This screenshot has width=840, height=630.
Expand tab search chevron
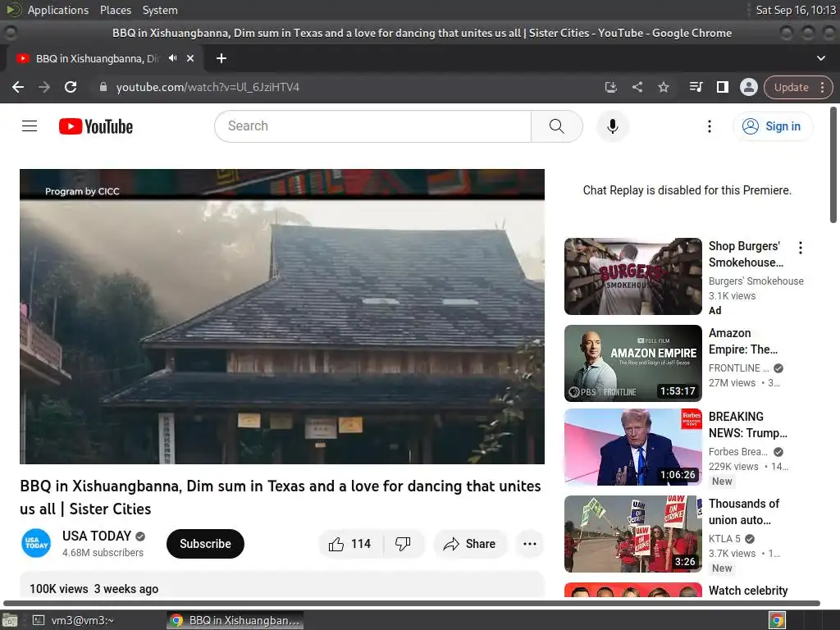point(820,58)
